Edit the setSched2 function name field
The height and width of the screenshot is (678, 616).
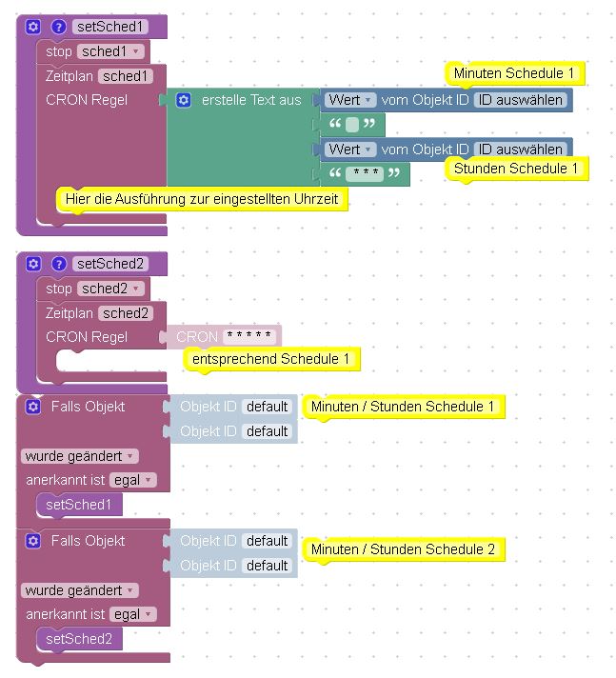pyautogui.click(x=110, y=264)
